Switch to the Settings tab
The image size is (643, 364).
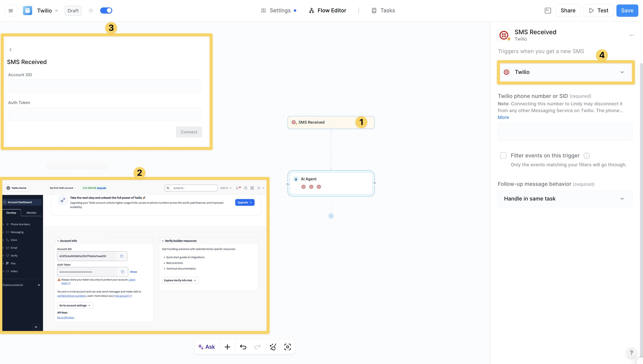(x=280, y=10)
